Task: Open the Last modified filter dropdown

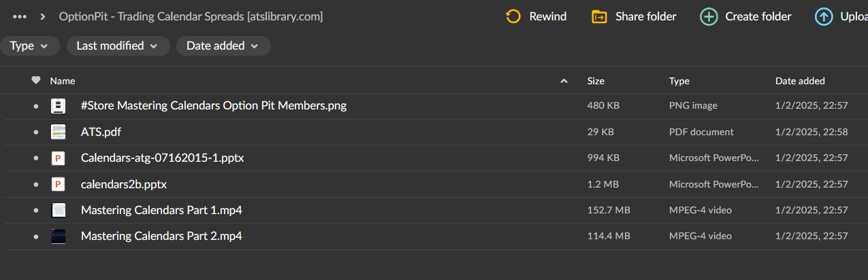Action: (118, 46)
